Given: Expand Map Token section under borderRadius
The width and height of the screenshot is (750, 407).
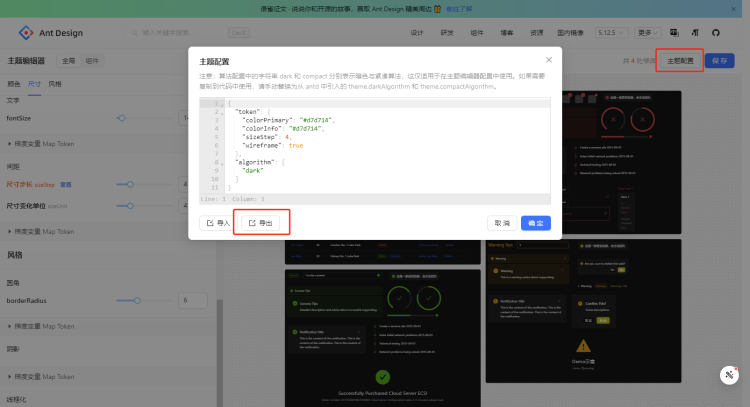Looking at the screenshot, I should click(x=41, y=326).
